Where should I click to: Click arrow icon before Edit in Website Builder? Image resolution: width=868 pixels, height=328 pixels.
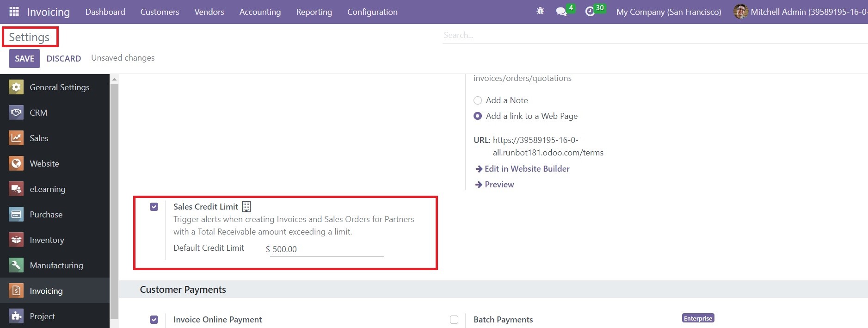(x=479, y=169)
